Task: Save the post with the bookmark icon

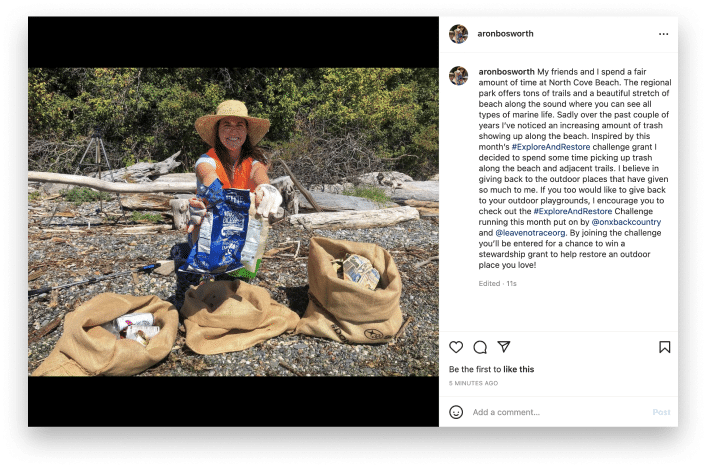Action: pos(664,347)
